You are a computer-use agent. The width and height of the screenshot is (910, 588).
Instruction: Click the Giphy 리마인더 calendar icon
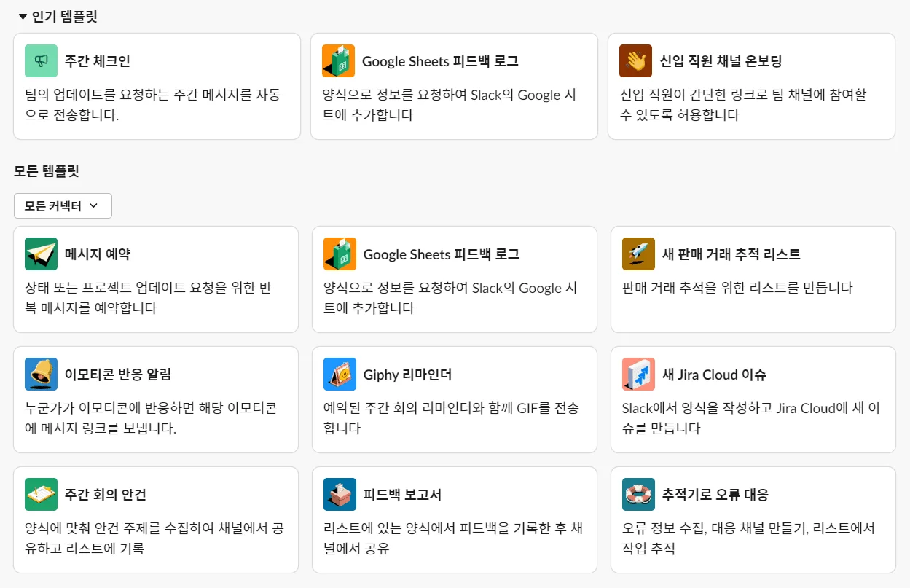(340, 375)
